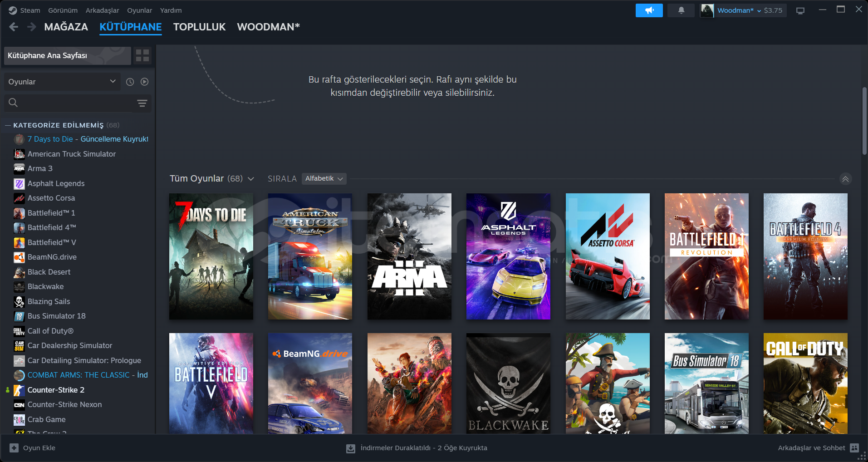Go to the MAĞAZA tab
This screenshot has width=868, height=462.
pos(66,27)
